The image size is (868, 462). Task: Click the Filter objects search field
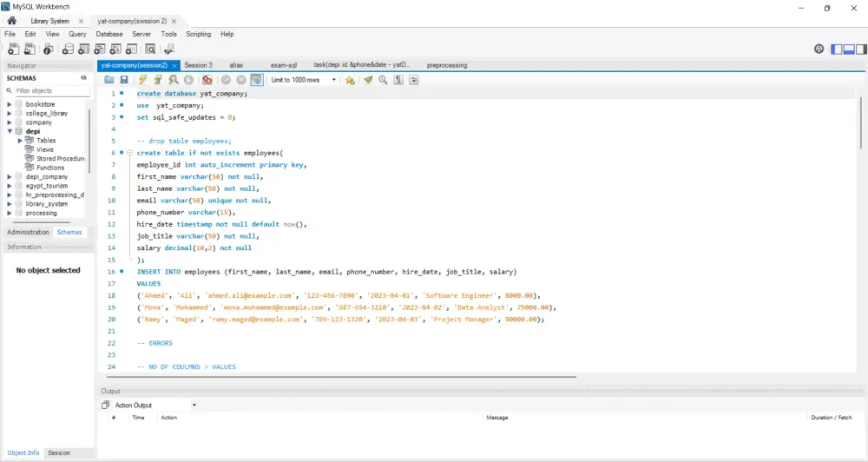point(51,90)
